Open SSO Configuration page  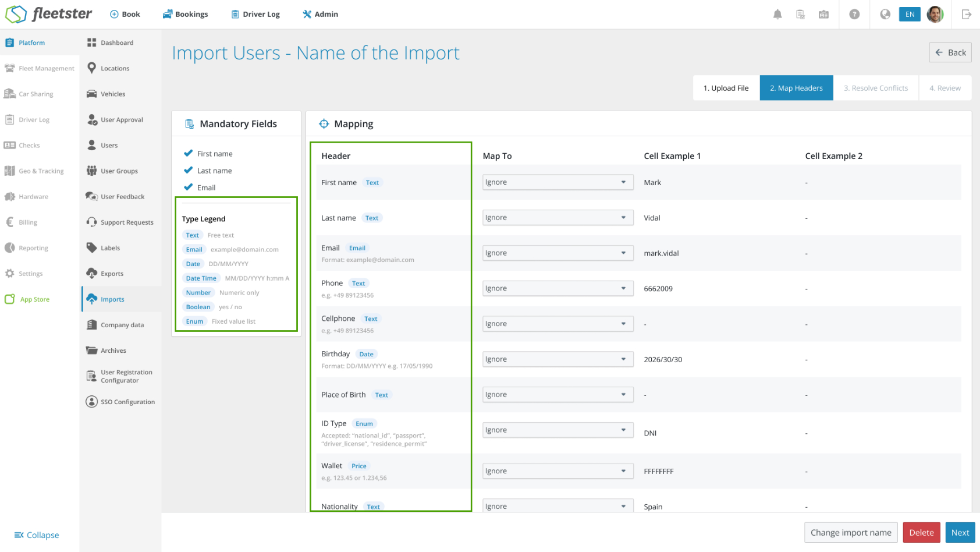(120, 402)
